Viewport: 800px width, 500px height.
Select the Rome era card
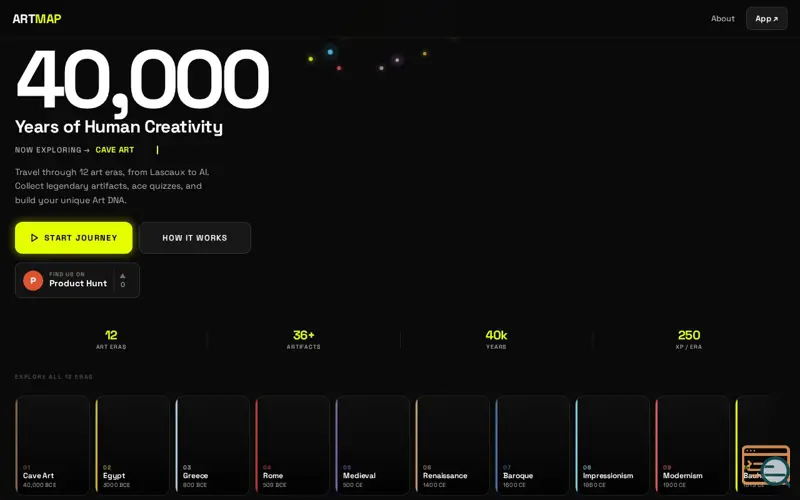pyautogui.click(x=293, y=445)
